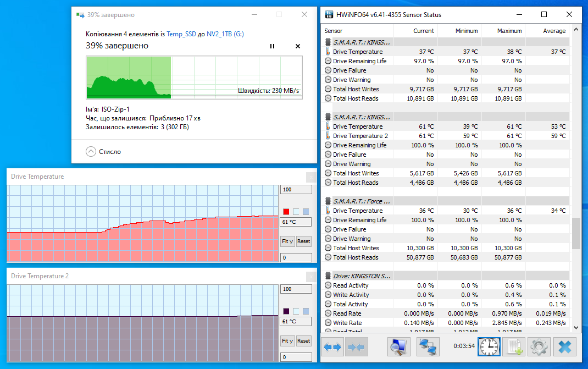Click the HWiNFO chip icon in title bar
This screenshot has height=369, width=588.
pos(328,14)
